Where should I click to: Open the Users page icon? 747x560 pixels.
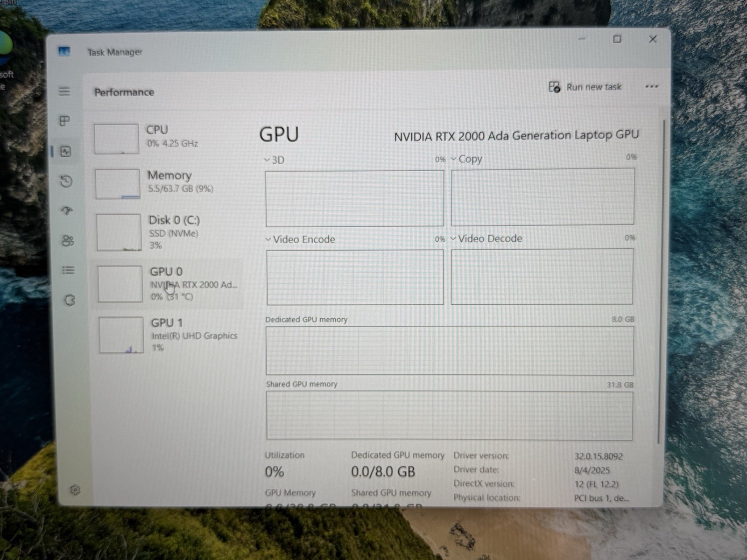pos(68,241)
